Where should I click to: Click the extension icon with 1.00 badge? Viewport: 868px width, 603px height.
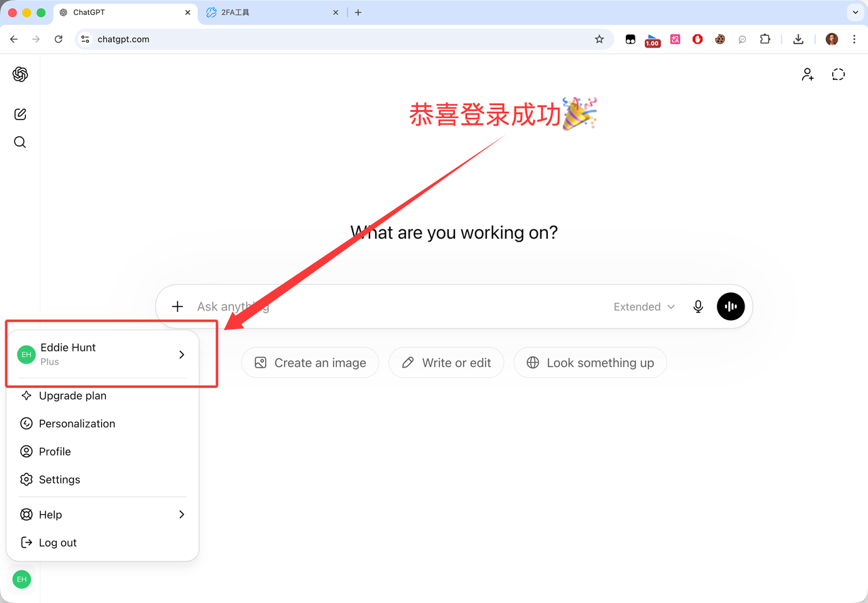[x=652, y=41]
